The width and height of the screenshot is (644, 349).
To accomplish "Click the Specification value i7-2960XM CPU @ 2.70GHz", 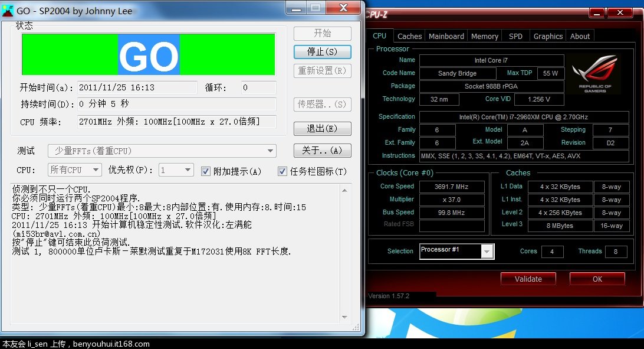I will [524, 117].
